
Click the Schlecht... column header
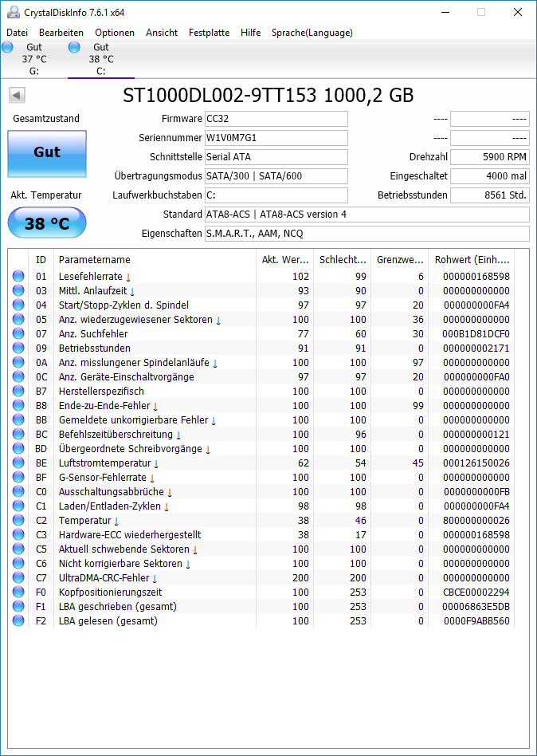(342, 259)
